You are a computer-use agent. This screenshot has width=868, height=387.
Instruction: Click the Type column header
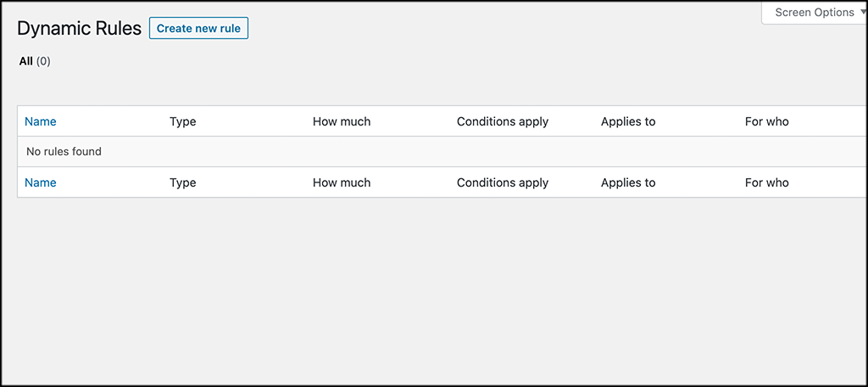[x=183, y=121]
